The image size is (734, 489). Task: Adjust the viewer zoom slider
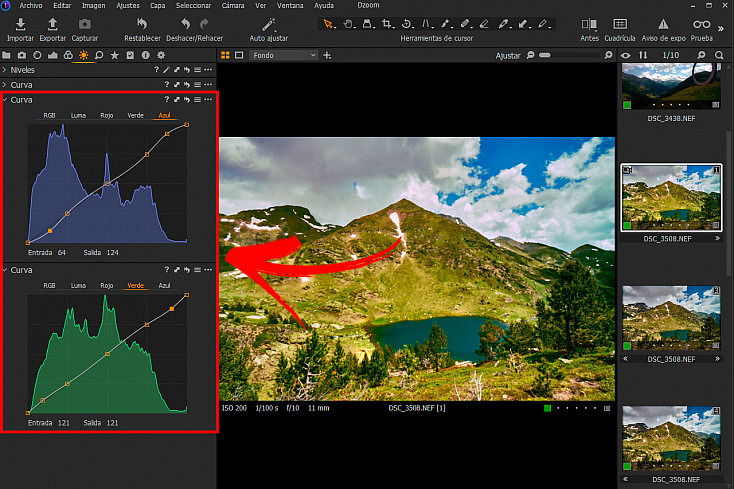569,55
